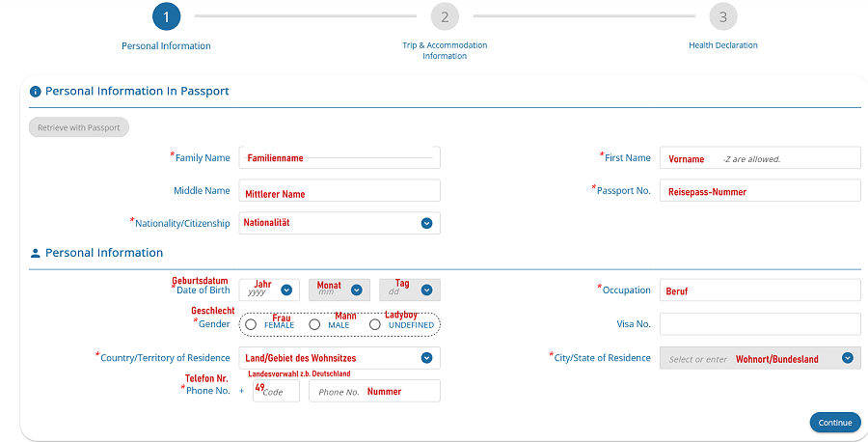
Task: Click into the Family Name field
Action: [339, 158]
